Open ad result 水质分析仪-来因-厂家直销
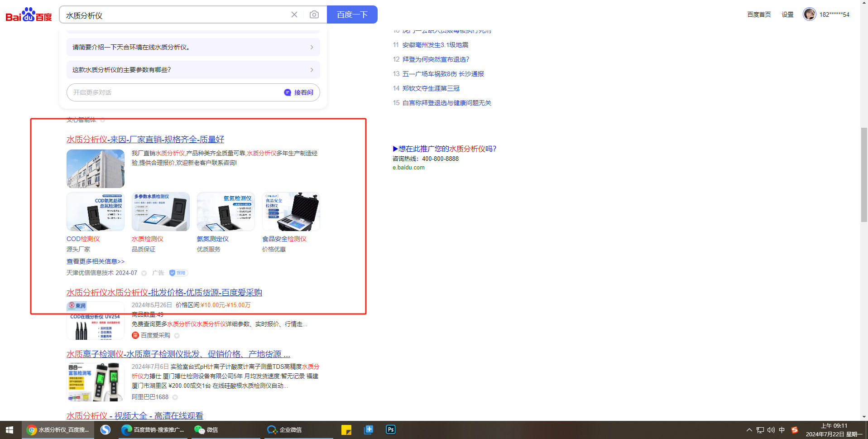868x439 pixels. [145, 140]
